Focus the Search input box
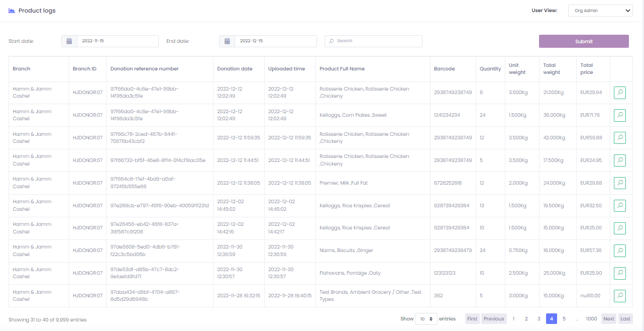The height and width of the screenshot is (331, 644). (x=373, y=41)
